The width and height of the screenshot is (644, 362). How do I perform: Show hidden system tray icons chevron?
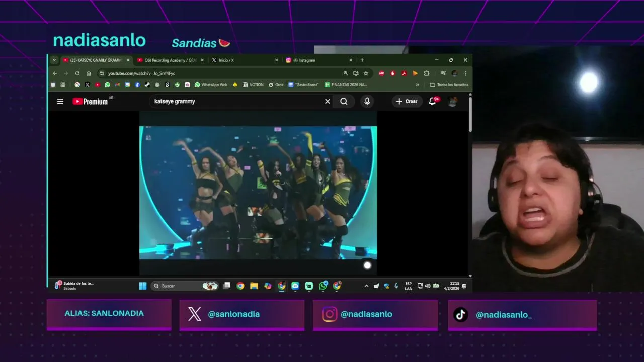coord(366,286)
